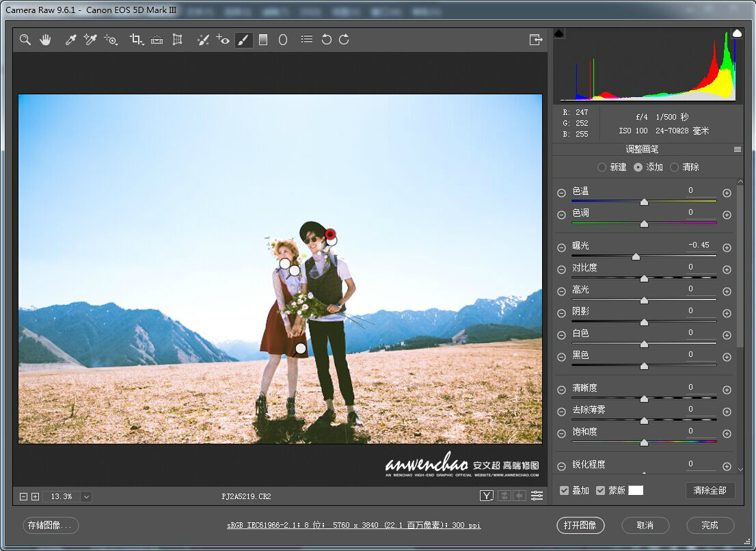The image size is (756, 551).
Task: Increase 曝光 with plus icon
Action: pos(727,247)
